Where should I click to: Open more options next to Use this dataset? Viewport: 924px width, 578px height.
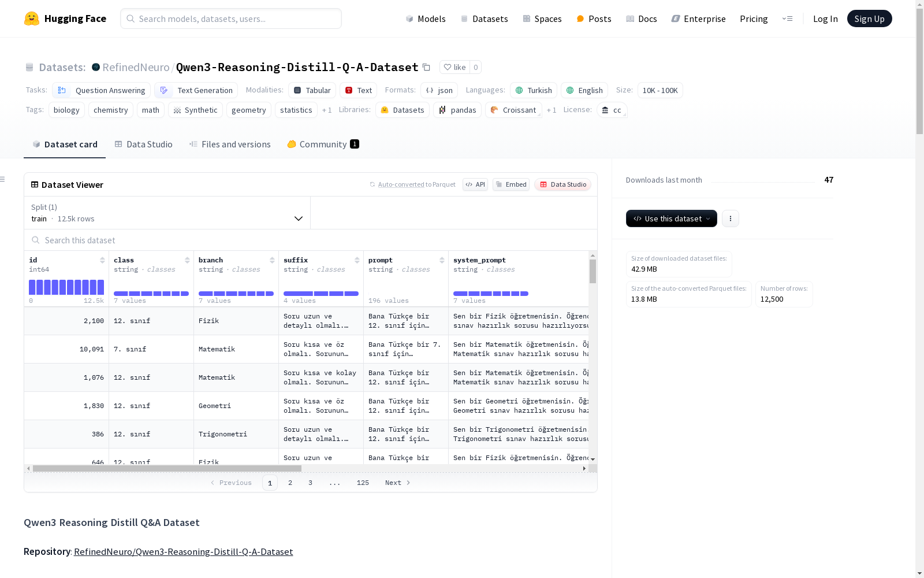730,218
